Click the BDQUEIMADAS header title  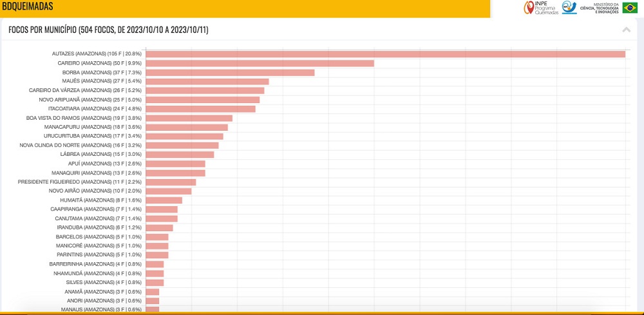point(27,6)
